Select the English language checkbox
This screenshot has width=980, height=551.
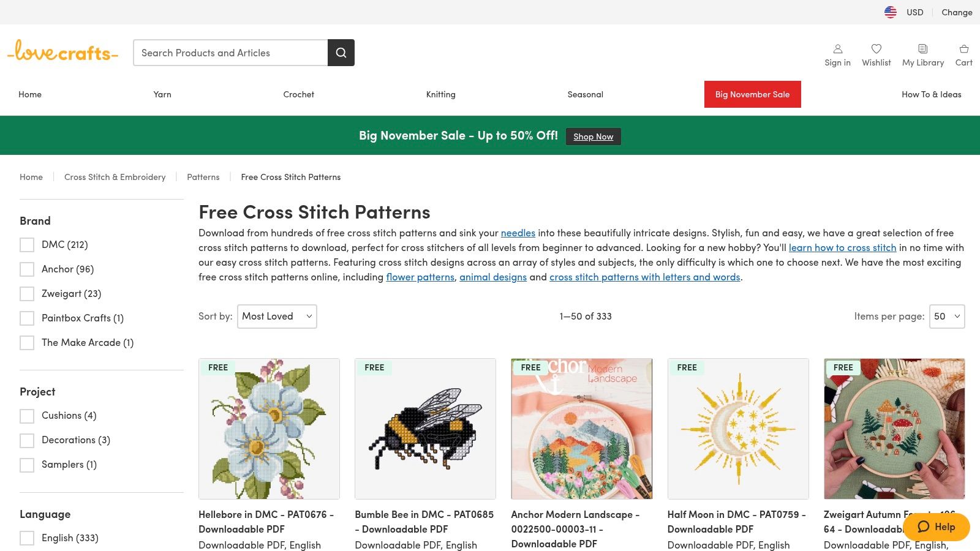(x=27, y=538)
